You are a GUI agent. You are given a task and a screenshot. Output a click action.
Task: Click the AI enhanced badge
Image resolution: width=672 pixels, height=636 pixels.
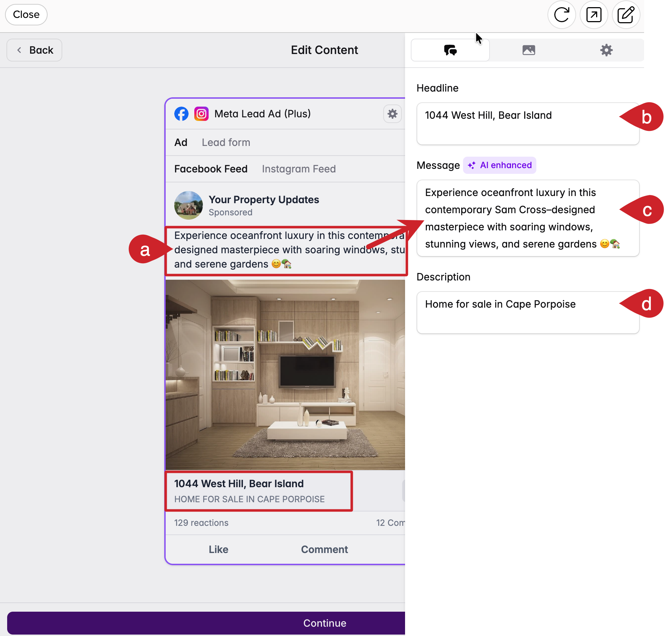[500, 165]
